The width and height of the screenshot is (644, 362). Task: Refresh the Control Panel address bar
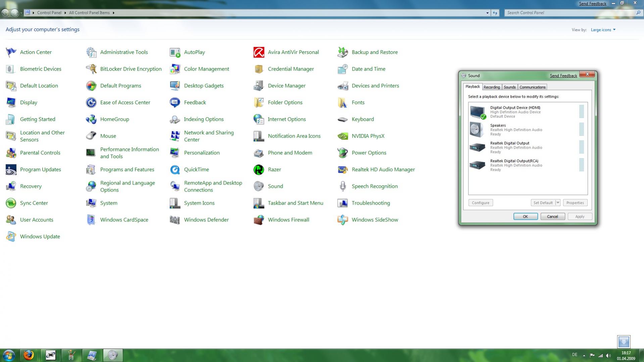[x=495, y=13]
